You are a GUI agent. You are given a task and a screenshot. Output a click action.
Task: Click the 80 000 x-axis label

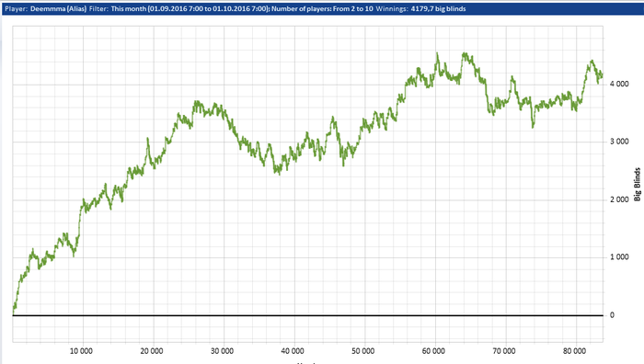click(574, 351)
